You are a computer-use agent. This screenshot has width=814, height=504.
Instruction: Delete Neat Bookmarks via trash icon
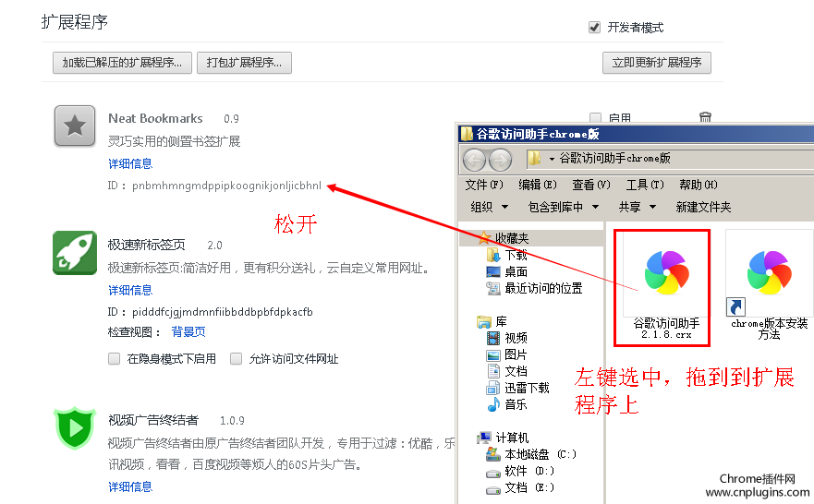coord(705,117)
